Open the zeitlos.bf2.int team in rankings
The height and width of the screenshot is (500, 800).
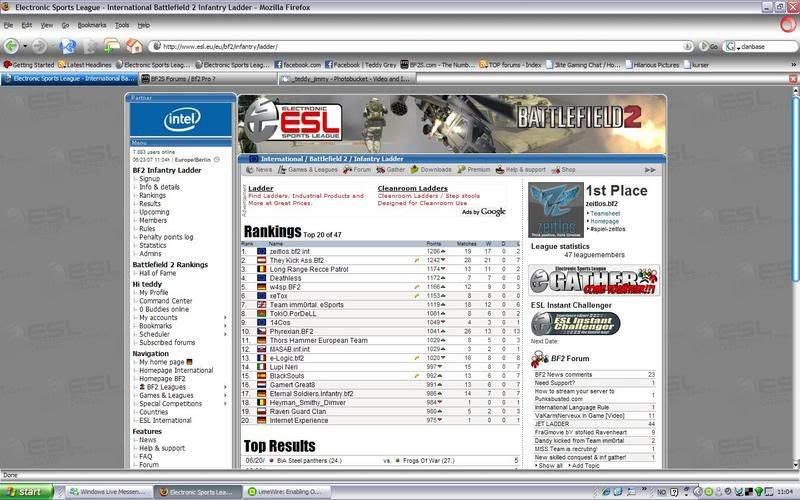point(289,252)
